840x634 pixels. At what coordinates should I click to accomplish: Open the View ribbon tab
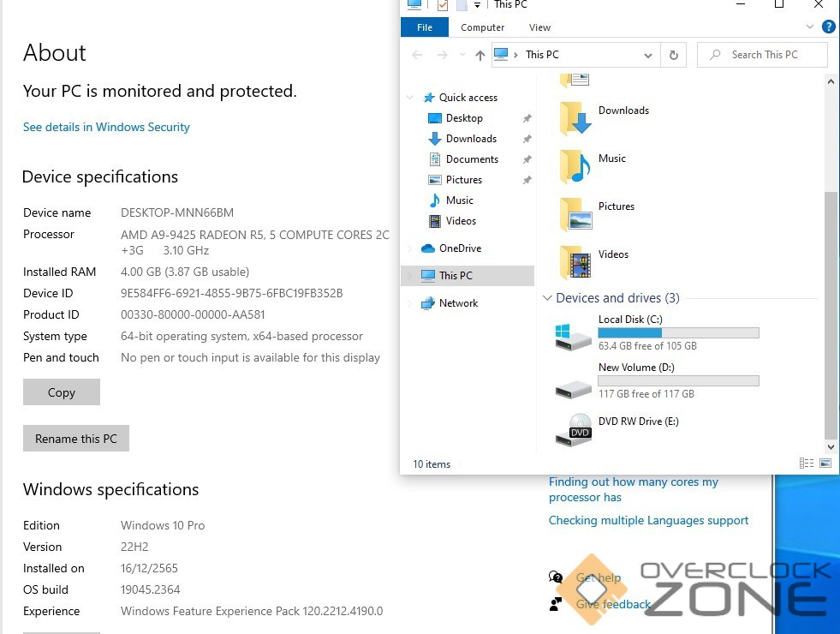point(539,27)
